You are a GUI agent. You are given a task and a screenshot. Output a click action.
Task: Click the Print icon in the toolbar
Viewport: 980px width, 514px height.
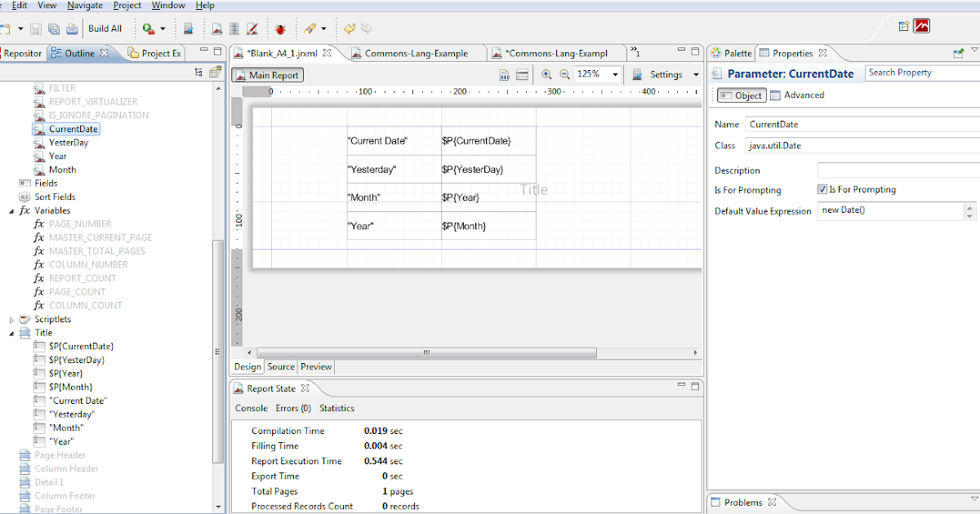(72, 27)
